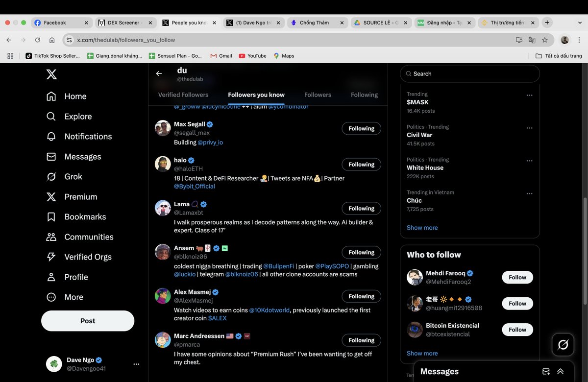Open the More menu in the sidebar

pos(65,297)
